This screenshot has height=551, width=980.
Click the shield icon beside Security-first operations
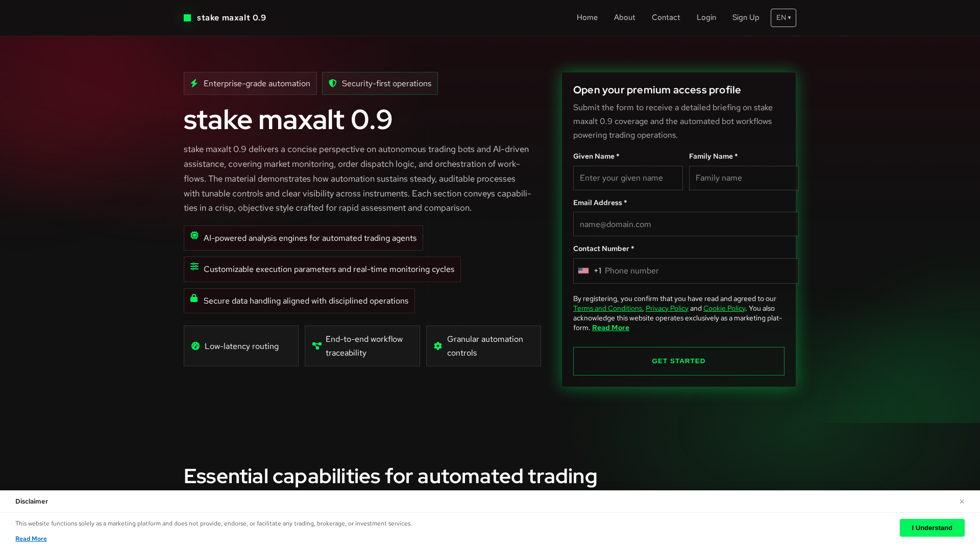(x=333, y=83)
